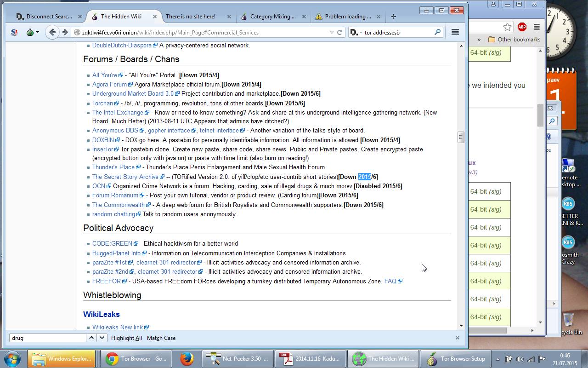Open the CODE:GREEN link

112,244
